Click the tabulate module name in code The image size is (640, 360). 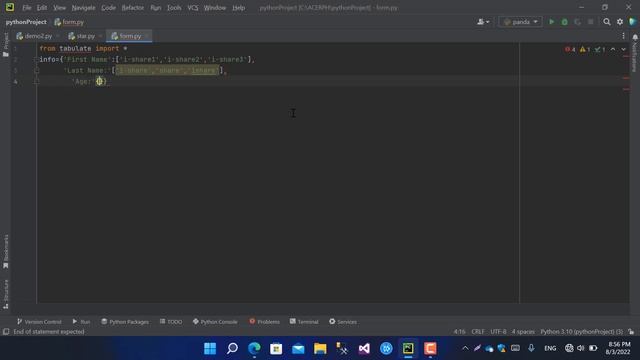[x=75, y=49]
